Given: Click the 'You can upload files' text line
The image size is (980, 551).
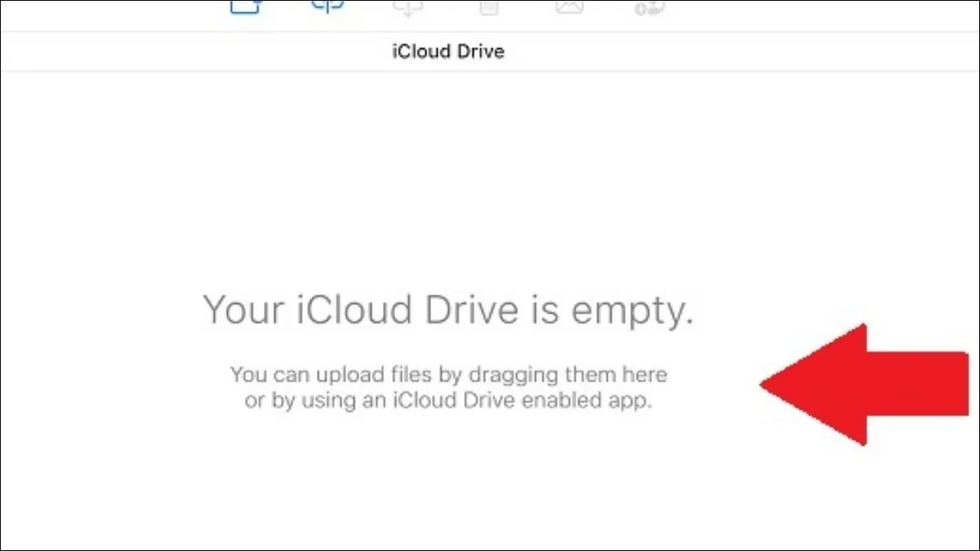Looking at the screenshot, I should coord(448,375).
